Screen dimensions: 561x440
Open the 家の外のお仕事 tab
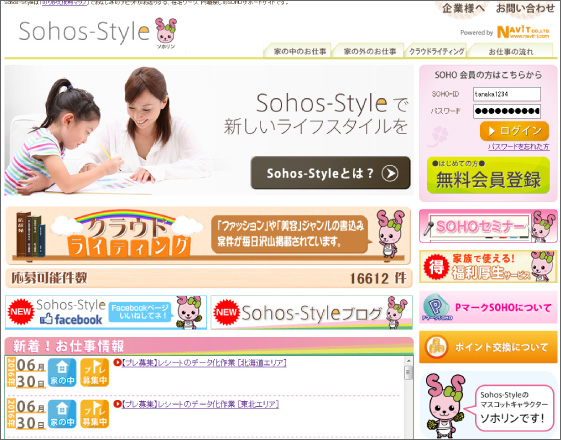(x=369, y=51)
